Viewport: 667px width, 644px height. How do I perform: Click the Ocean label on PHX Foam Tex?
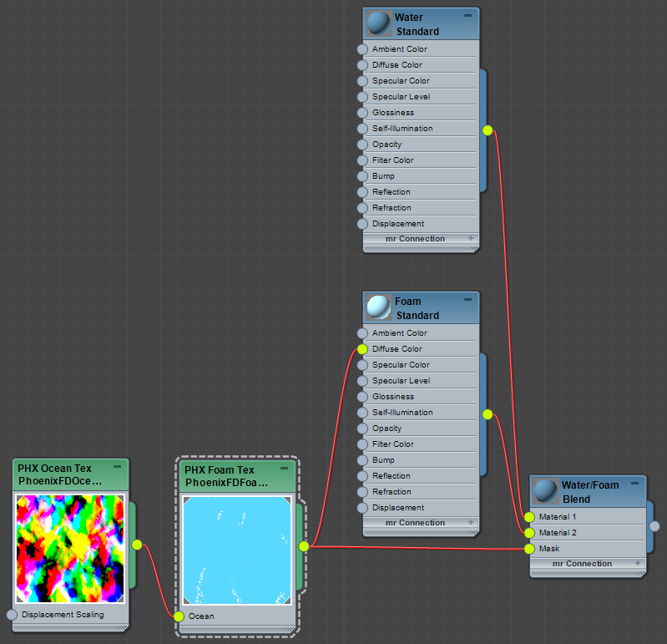pyautogui.click(x=201, y=616)
